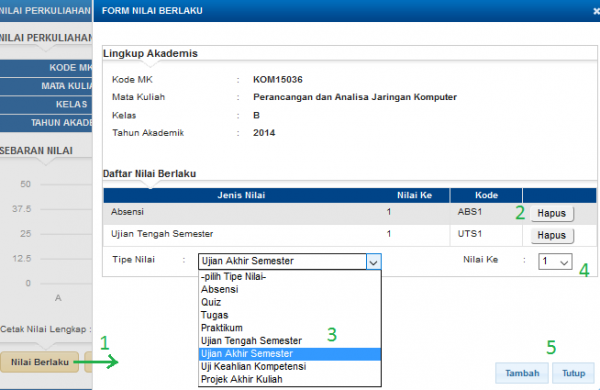This screenshot has width=600, height=390.
Task: Click the Jenis Nilai column header
Action: (241, 195)
